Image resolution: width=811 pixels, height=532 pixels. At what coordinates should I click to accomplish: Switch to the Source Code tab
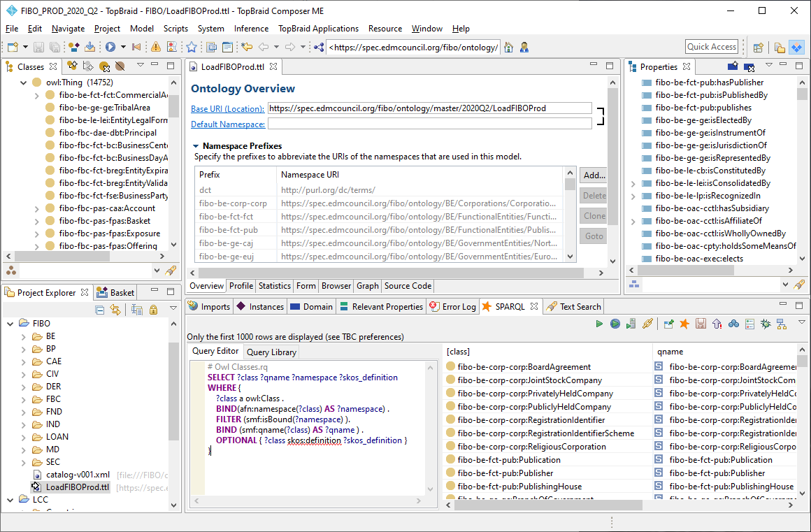(408, 286)
